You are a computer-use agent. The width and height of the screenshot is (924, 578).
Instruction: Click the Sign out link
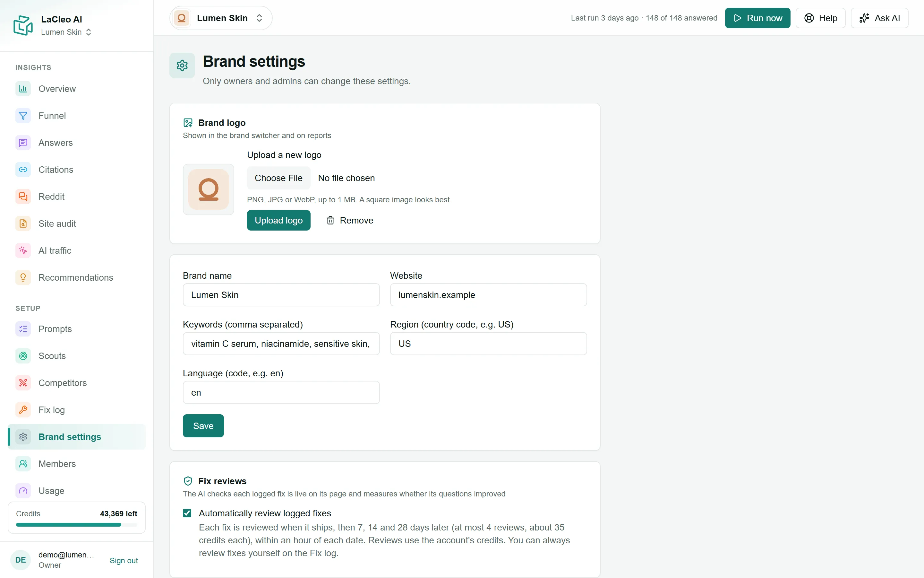(x=124, y=560)
